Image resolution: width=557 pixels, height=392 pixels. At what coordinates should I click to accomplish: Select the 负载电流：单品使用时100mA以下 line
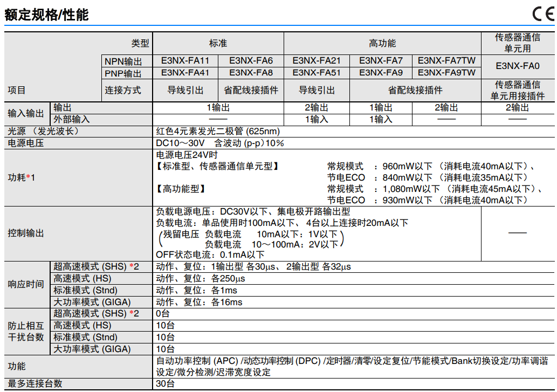282,223
